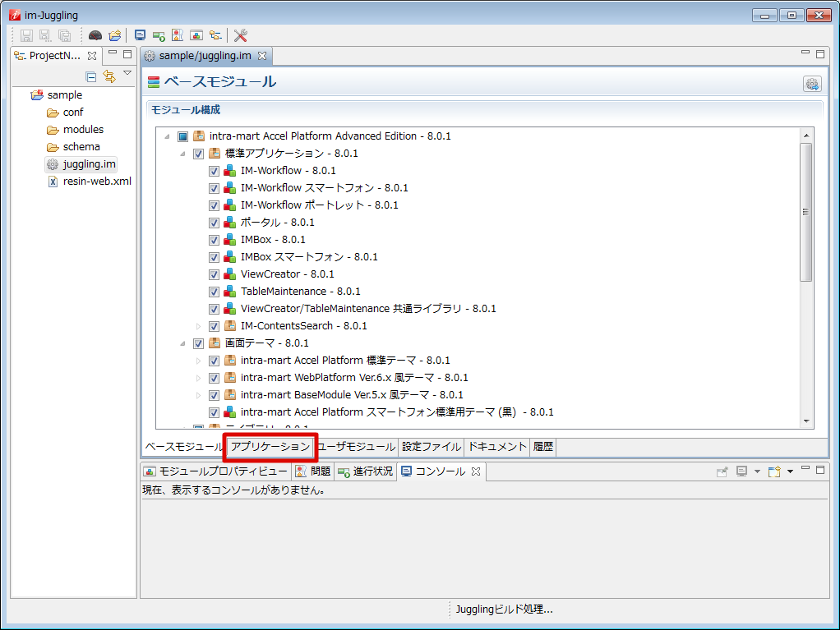Click the Open Console icon with plus

coord(774,471)
